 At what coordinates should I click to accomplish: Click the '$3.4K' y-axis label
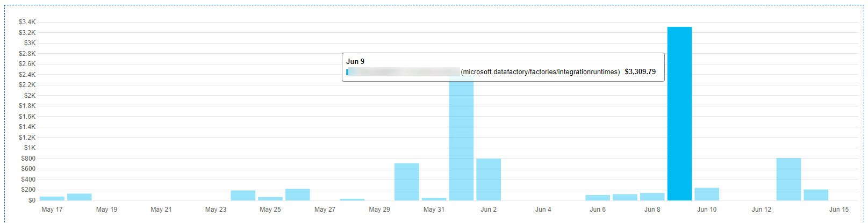27,22
